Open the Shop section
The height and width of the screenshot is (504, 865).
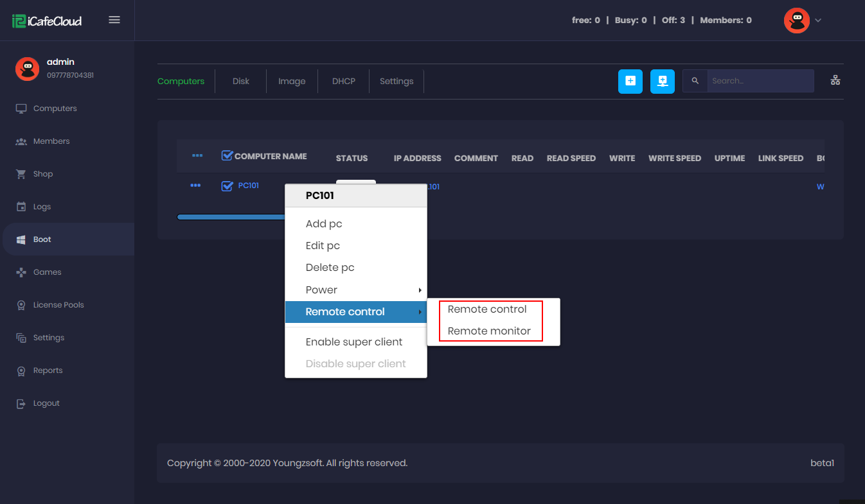pos(44,173)
